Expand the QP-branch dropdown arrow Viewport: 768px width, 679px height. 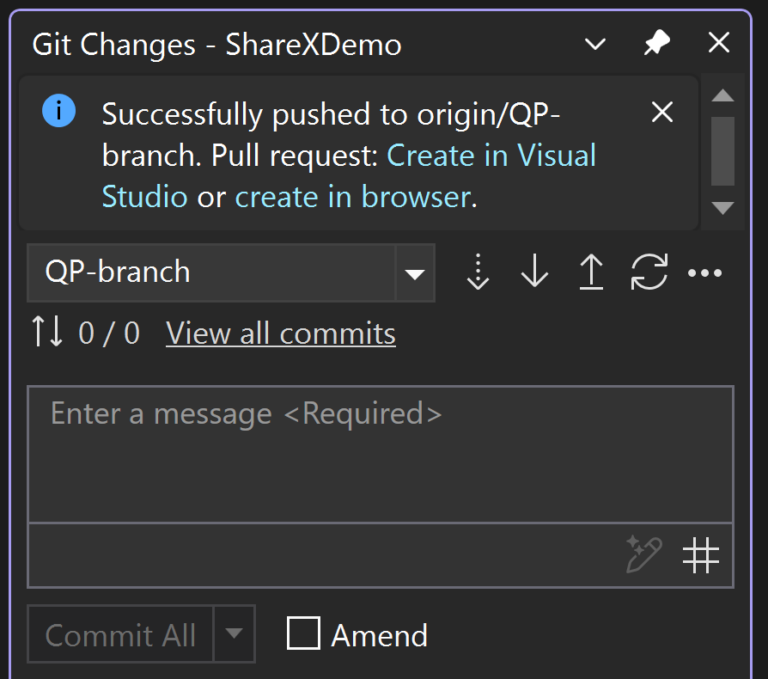414,273
